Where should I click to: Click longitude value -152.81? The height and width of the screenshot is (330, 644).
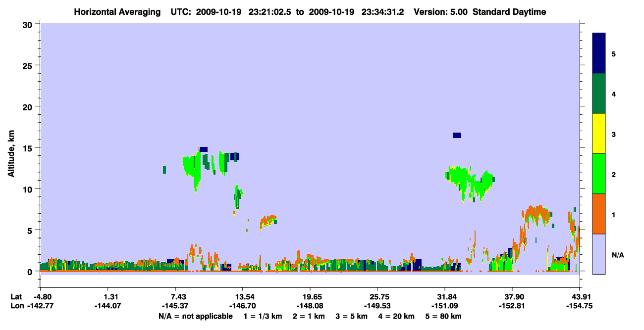[512, 306]
